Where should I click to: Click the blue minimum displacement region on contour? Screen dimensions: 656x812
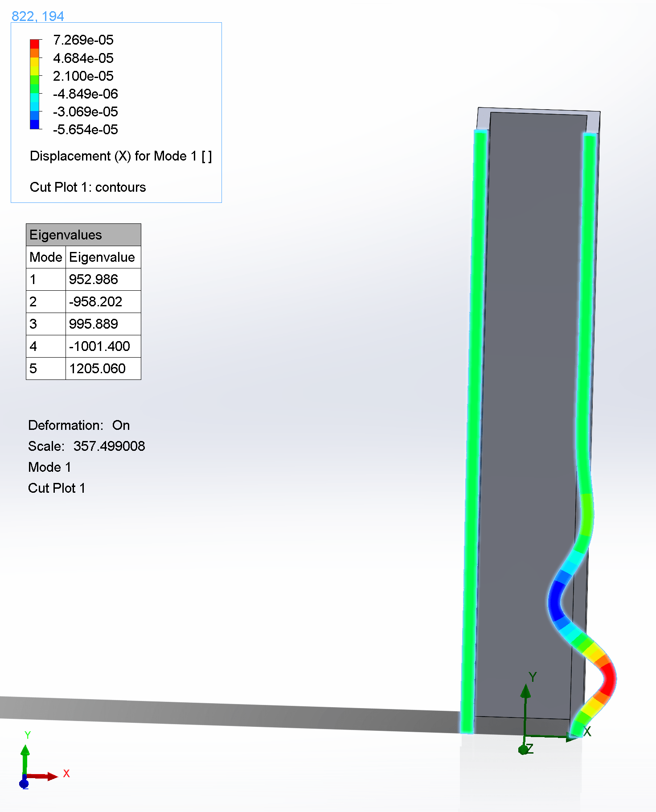click(x=556, y=601)
